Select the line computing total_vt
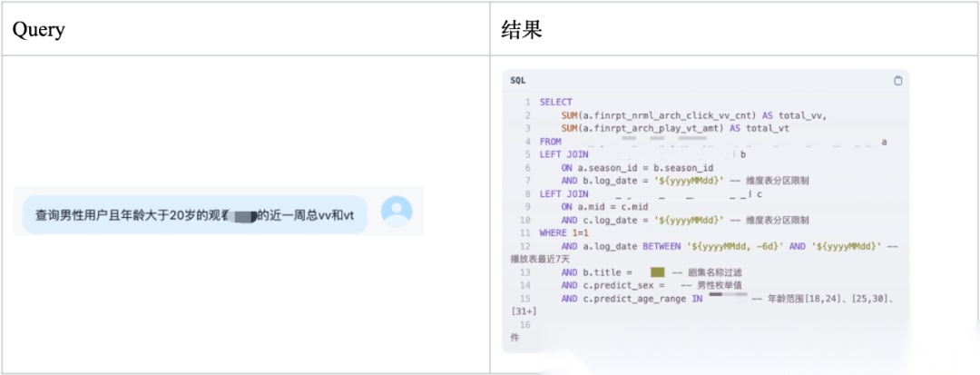 click(675, 129)
